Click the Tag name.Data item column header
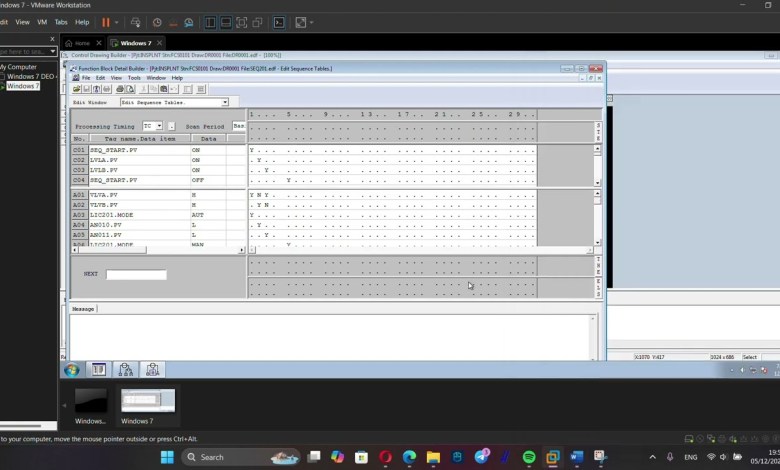The height and width of the screenshot is (470, 780). coord(139,139)
